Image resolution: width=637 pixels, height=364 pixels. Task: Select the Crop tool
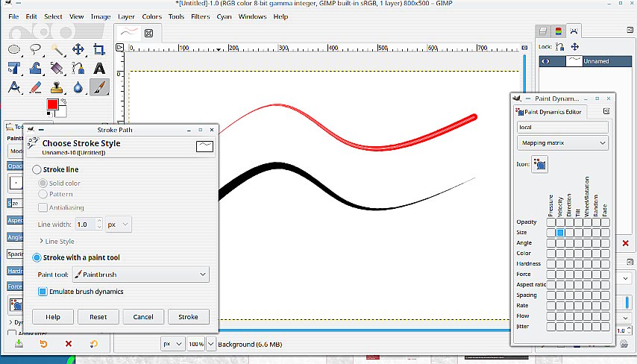(x=99, y=49)
